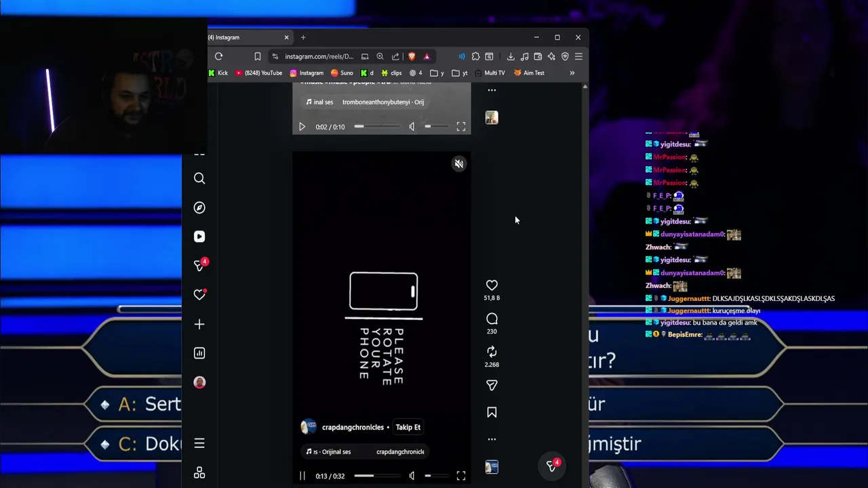Share this page from address bar
This screenshot has height=488, width=868.
click(x=395, y=56)
